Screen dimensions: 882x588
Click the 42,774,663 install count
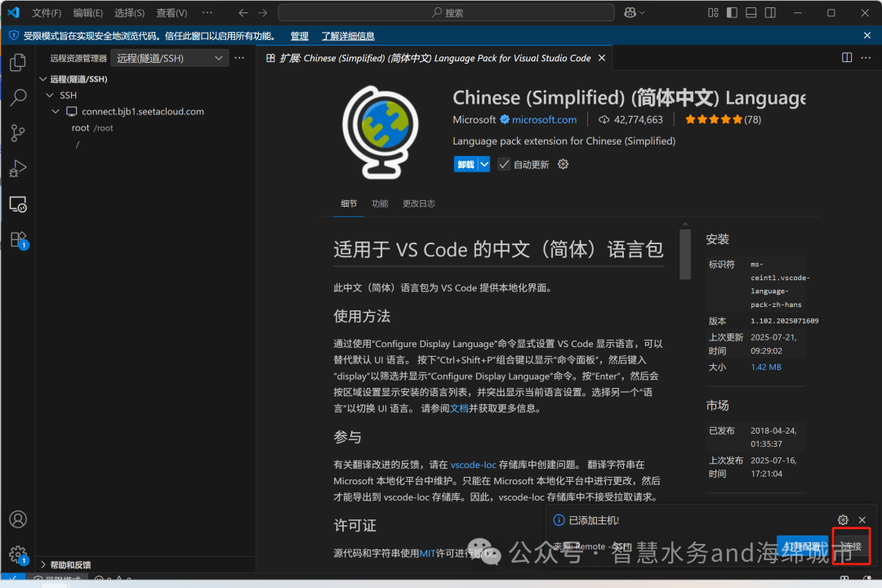coord(630,119)
